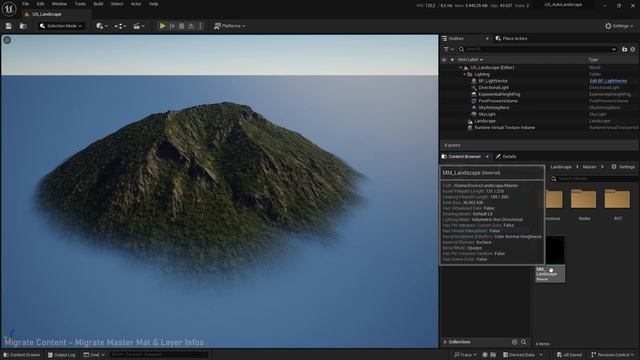Collapse the UI_Landscape (Editor) tree node
The height and width of the screenshot is (360, 640).
point(461,68)
